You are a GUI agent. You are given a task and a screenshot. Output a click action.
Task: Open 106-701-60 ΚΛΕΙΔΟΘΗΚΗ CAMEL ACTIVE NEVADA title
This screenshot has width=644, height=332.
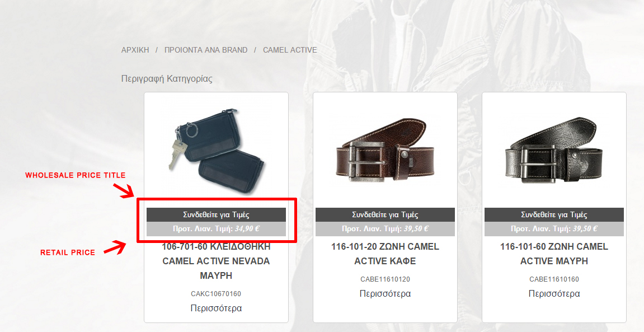pyautogui.click(x=216, y=261)
